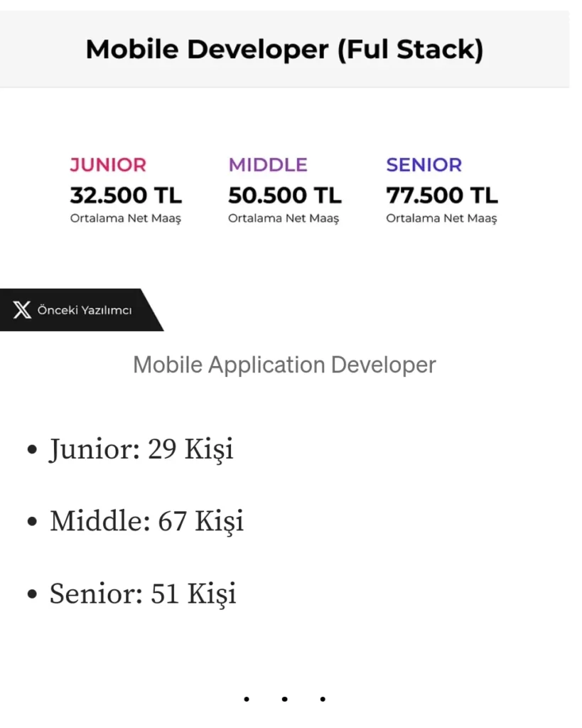This screenshot has width=582, height=728.
Task: Click Ortalama Net Maaş under 50.500 TL
Action: [284, 218]
